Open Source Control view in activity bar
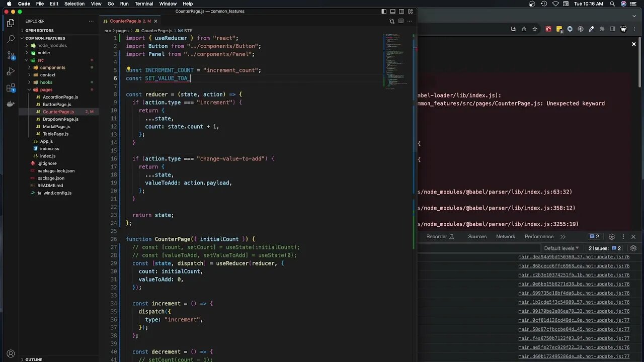The width and height of the screenshot is (644, 362). point(11,55)
